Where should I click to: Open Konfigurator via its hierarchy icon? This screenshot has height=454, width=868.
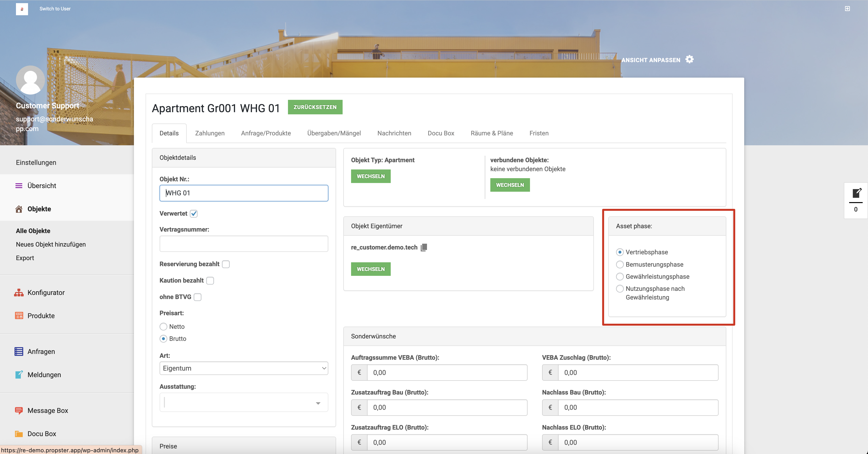point(19,292)
